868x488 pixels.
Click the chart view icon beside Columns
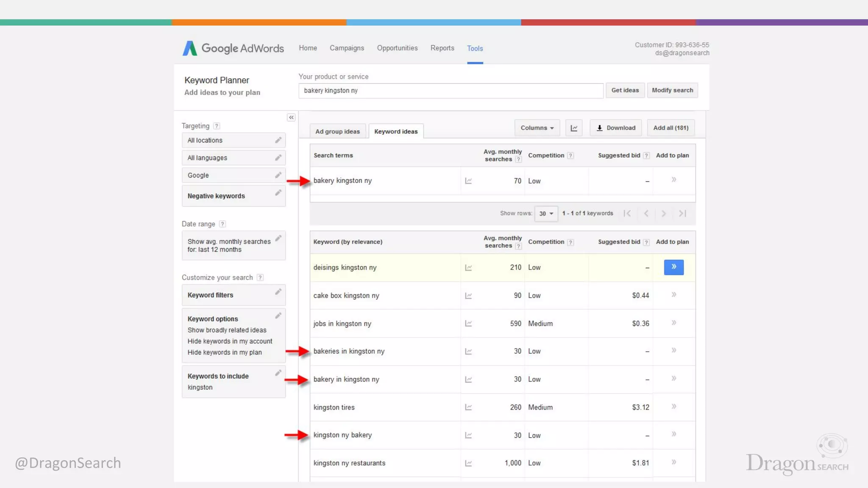coord(574,128)
